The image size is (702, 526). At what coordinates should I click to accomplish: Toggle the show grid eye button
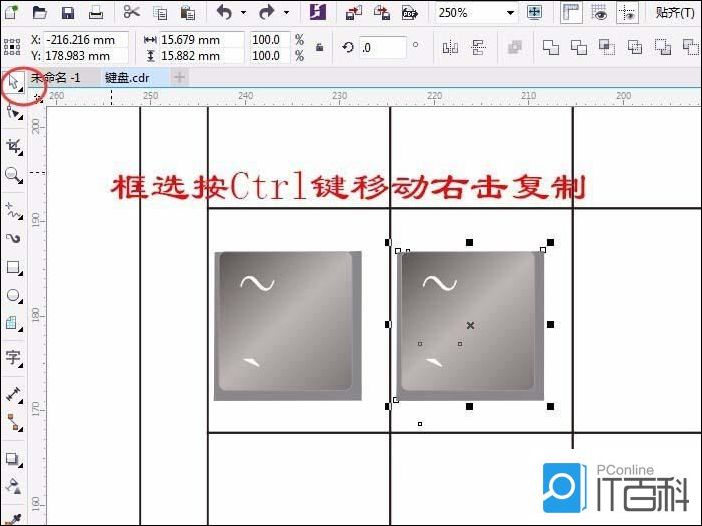coord(599,13)
